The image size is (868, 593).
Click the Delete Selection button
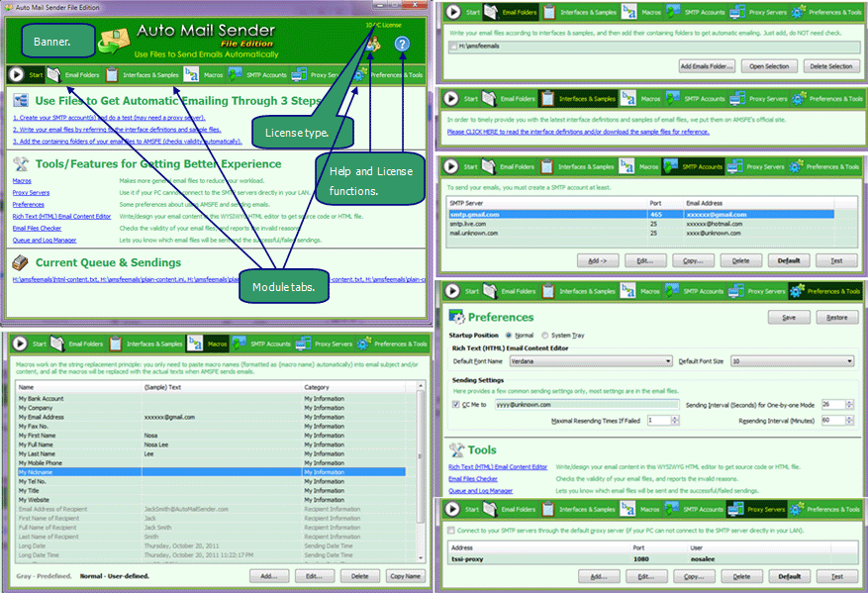[x=831, y=66]
